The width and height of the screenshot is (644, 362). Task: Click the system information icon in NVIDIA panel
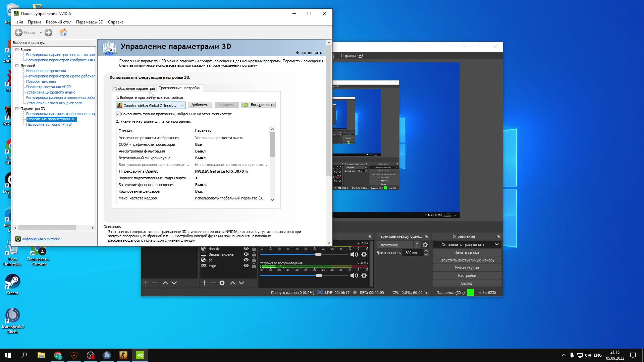click(18, 239)
